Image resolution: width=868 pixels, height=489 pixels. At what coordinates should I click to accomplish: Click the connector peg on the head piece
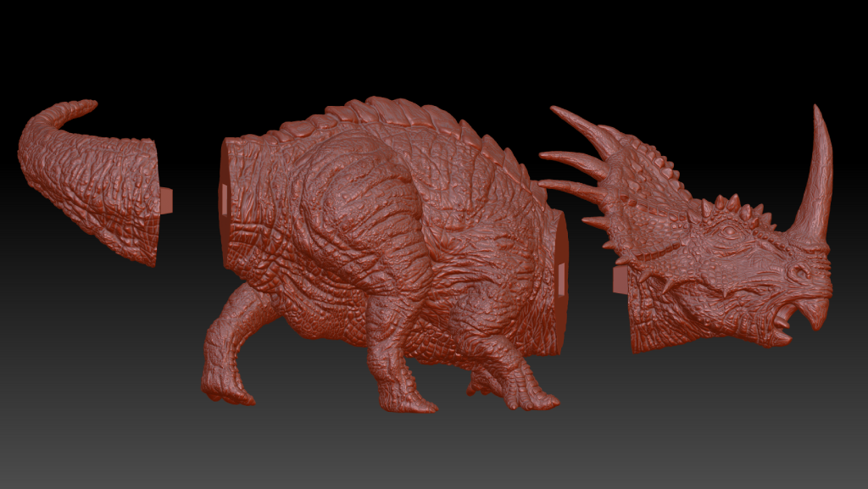[620, 280]
